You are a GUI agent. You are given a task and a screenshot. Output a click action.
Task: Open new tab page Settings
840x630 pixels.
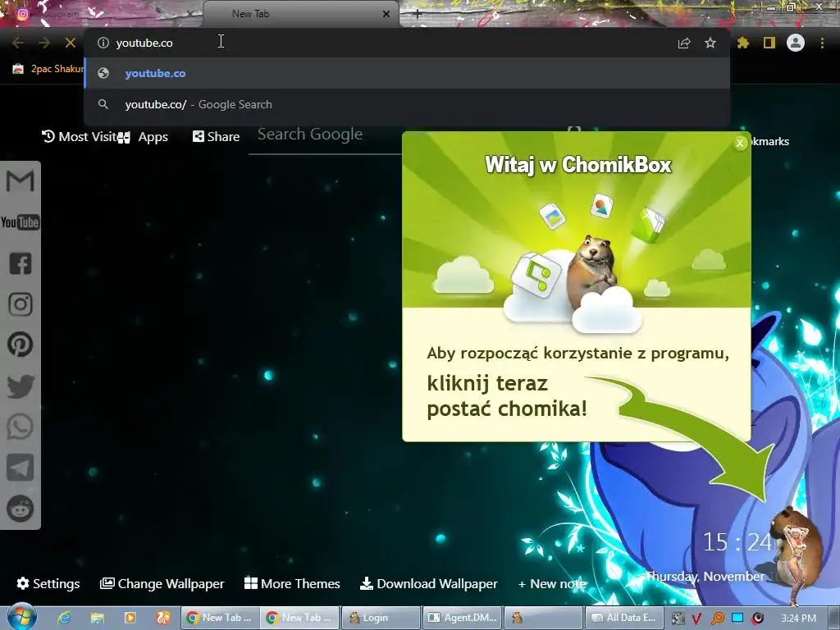[x=48, y=583]
